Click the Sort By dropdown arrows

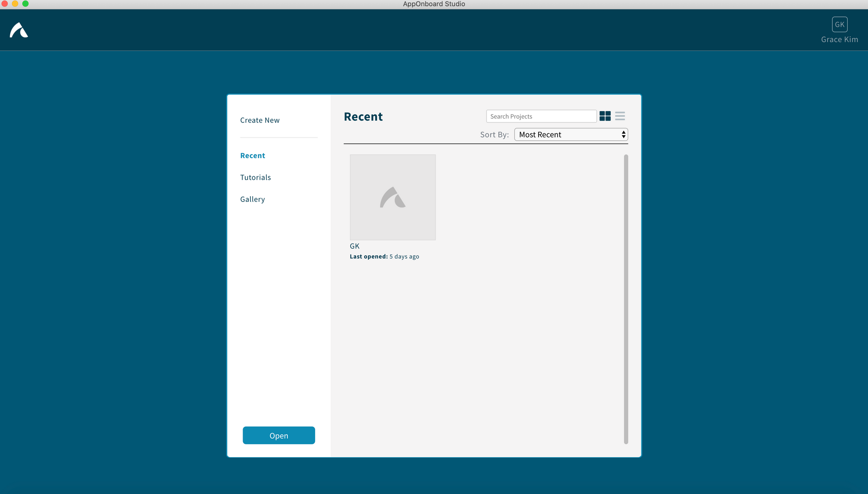click(623, 135)
